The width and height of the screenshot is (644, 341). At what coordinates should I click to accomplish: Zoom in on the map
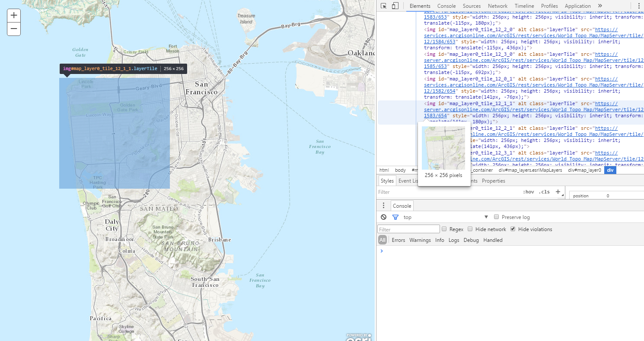[14, 16]
